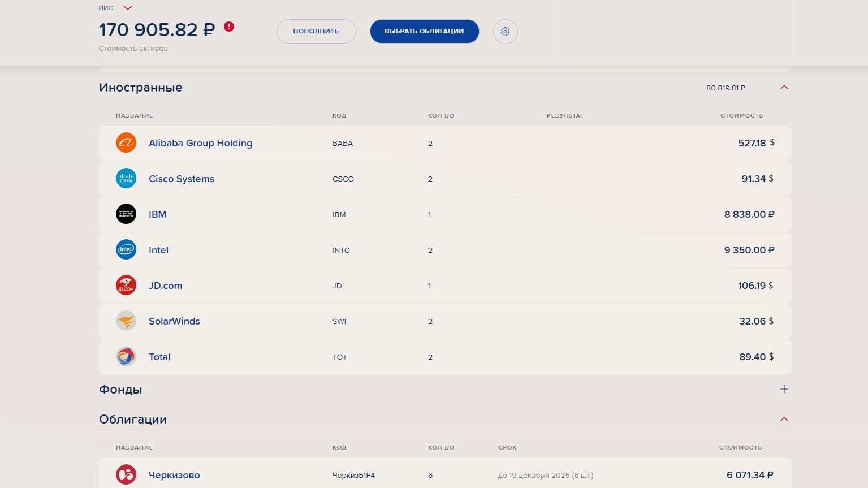This screenshot has width=868, height=488.
Task: Click the 106.19 $ JD.com value
Action: [x=756, y=286]
